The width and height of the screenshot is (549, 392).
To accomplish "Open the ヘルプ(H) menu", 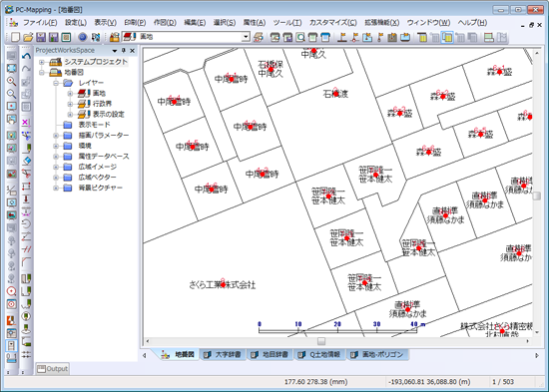I will [x=472, y=23].
